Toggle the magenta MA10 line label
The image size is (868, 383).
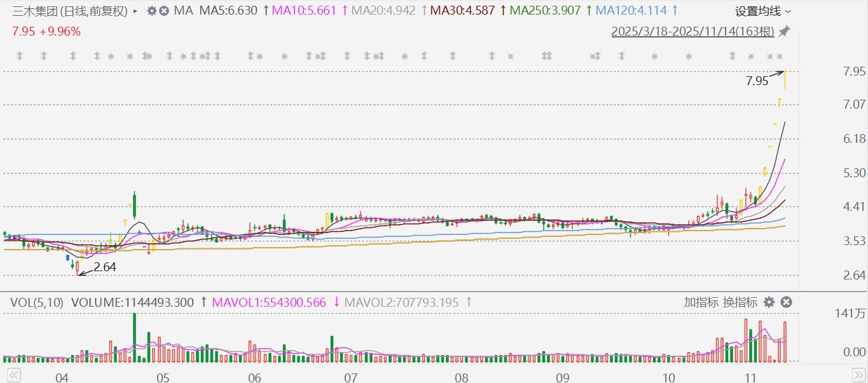click(303, 11)
